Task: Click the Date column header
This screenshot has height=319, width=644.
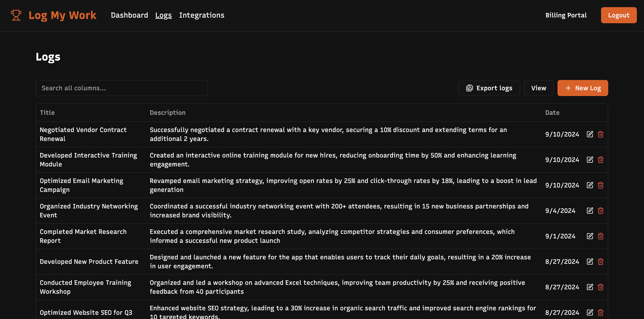Action: coord(552,113)
